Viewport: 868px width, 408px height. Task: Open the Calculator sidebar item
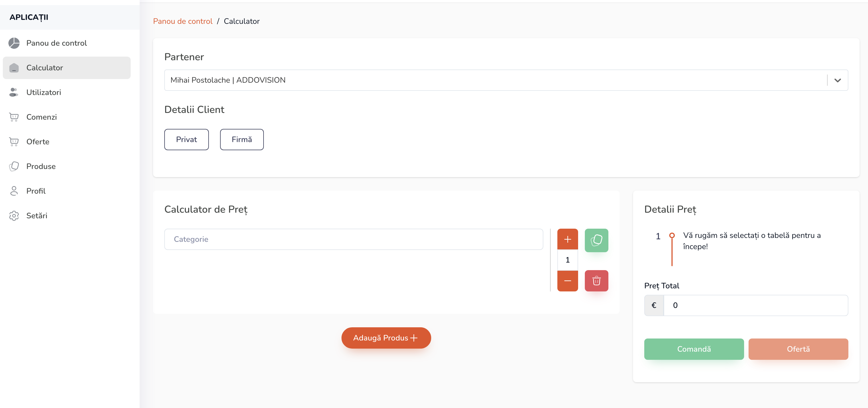45,68
